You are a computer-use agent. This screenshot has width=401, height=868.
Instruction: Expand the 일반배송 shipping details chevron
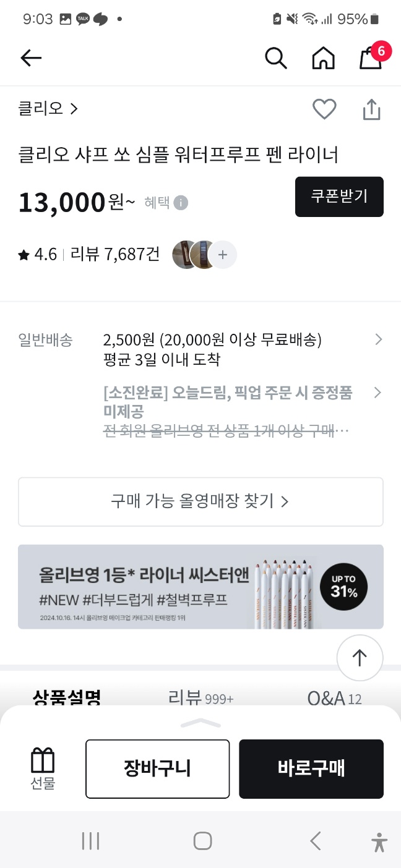378,339
